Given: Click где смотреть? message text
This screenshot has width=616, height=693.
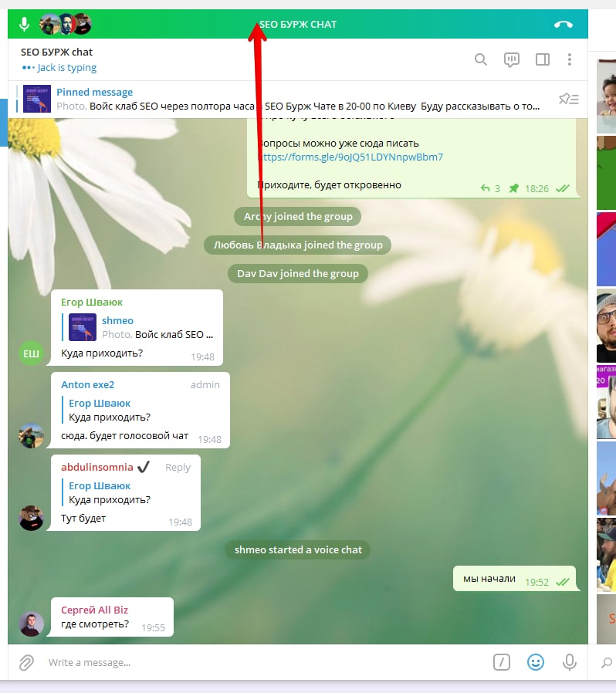Looking at the screenshot, I should coord(95,624).
